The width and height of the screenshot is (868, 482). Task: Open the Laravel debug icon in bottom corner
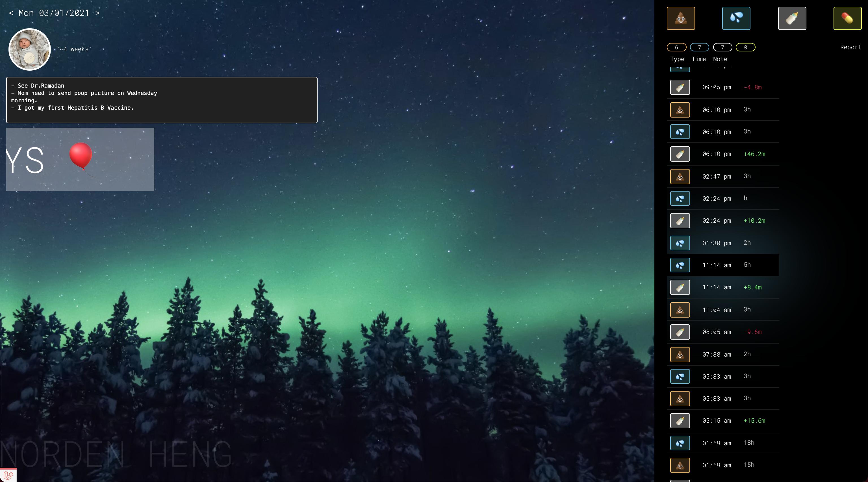coord(8,475)
